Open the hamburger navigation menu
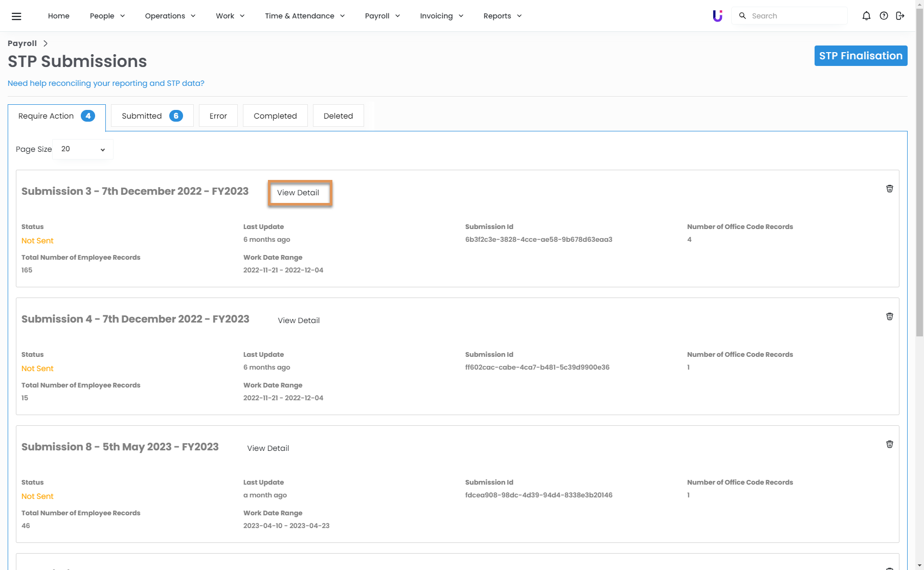 point(16,16)
